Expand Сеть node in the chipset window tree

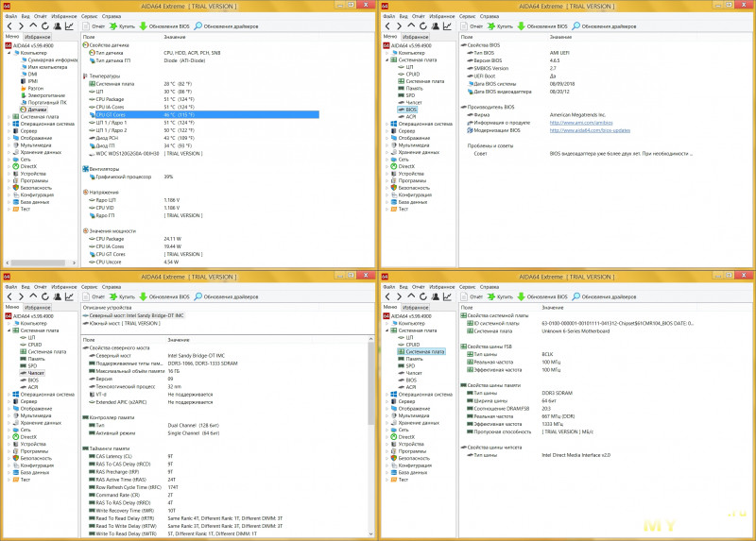tap(9, 430)
